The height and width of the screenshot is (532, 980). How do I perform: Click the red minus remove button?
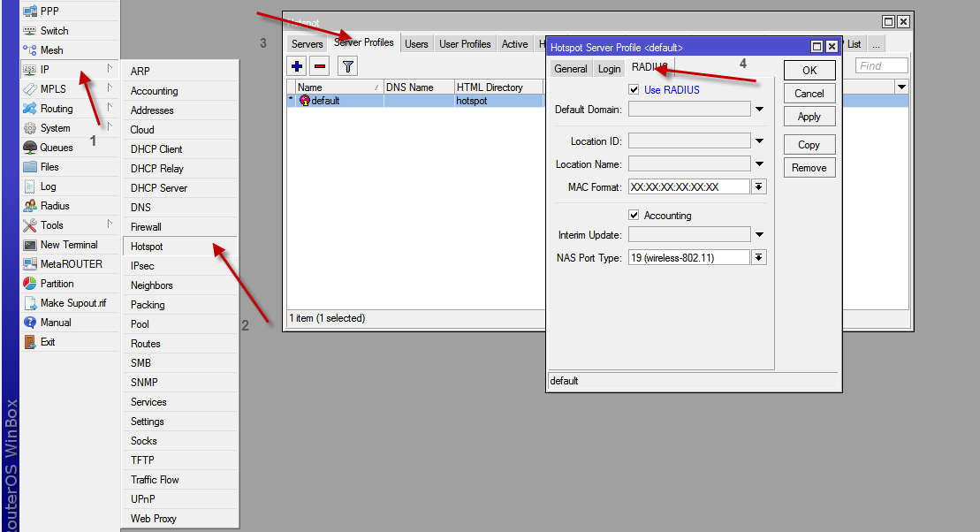point(320,66)
